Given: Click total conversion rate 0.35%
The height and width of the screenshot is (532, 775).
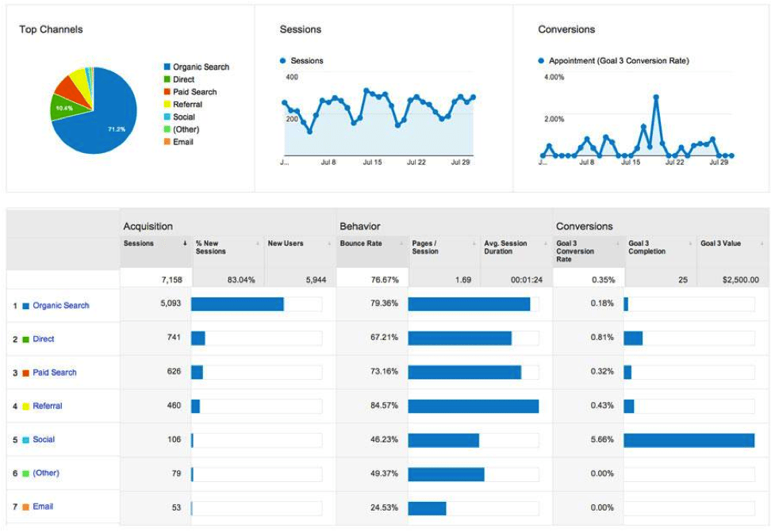Looking at the screenshot, I should 603,280.
